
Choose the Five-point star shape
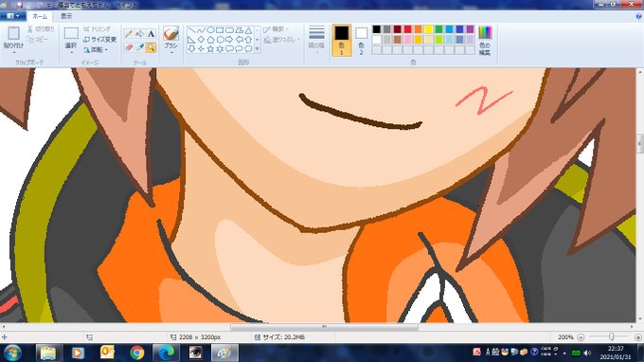[210, 49]
